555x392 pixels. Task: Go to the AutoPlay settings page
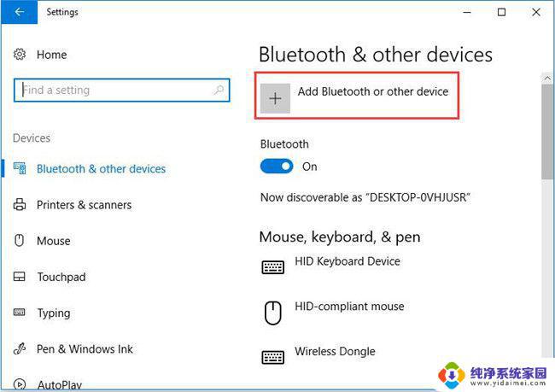(59, 384)
